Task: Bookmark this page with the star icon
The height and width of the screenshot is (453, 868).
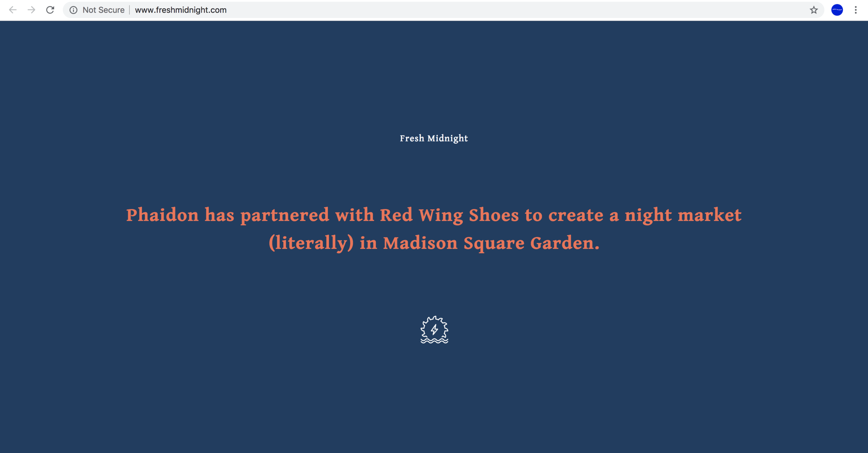Action: click(x=813, y=10)
